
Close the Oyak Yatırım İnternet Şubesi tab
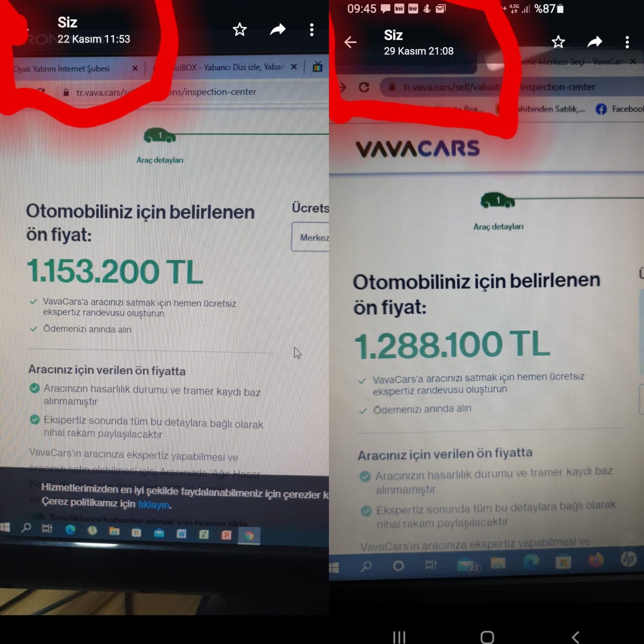[x=135, y=68]
